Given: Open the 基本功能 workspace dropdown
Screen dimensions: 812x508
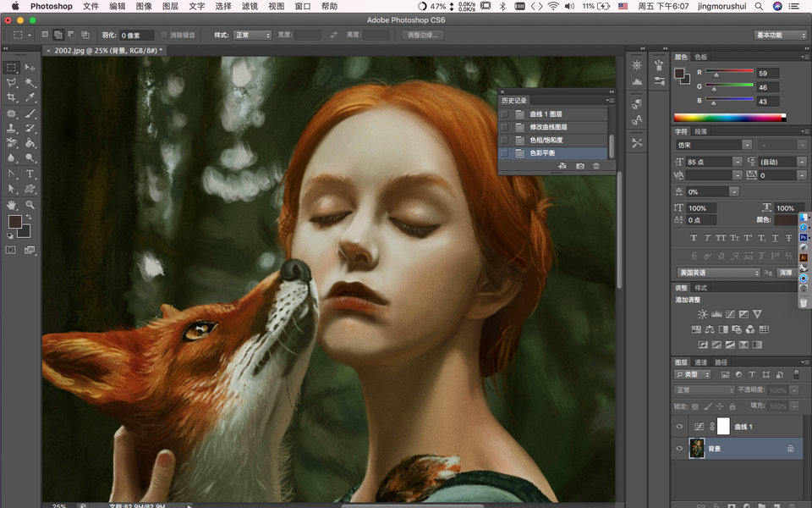Looking at the screenshot, I should (x=781, y=35).
